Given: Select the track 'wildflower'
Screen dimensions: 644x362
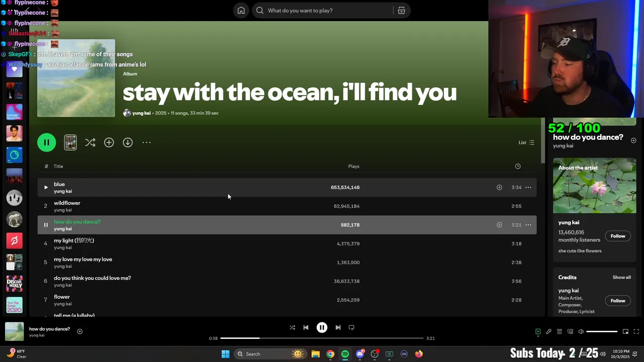Looking at the screenshot, I should coord(287,206).
